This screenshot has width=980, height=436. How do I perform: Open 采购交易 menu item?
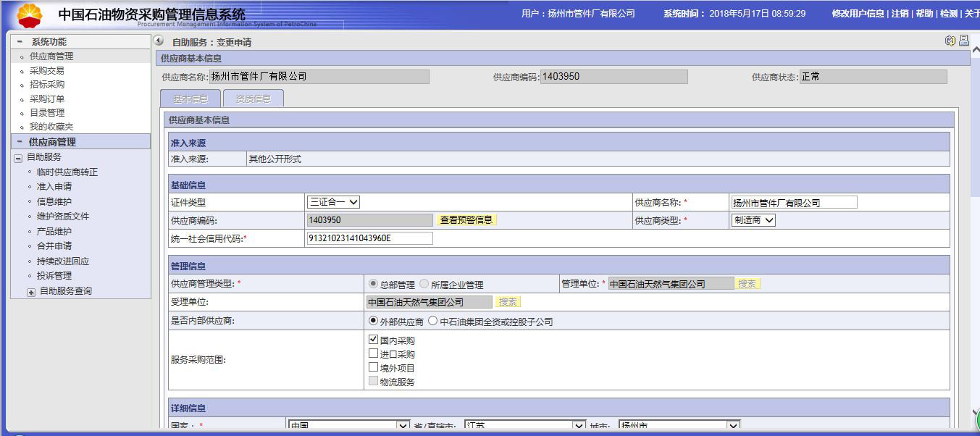(x=47, y=71)
